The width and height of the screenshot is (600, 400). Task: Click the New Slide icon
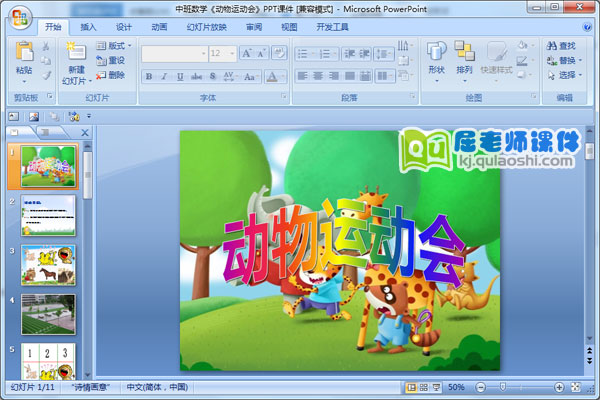(77, 51)
